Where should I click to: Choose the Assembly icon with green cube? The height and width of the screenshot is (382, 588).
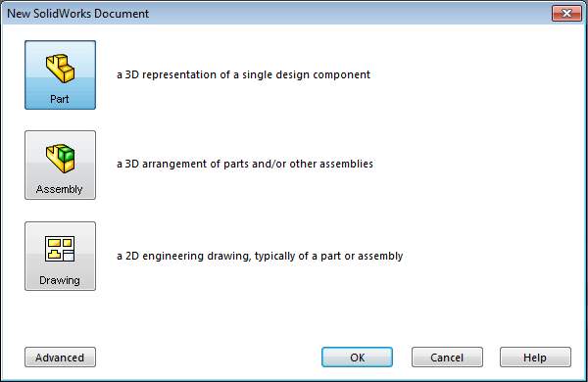point(60,159)
